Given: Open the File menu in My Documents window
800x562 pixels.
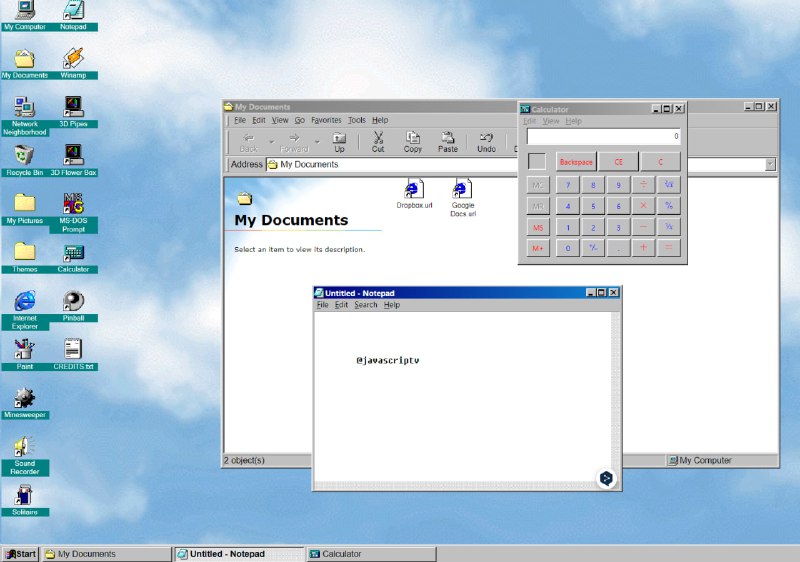Looking at the screenshot, I should tap(240, 120).
